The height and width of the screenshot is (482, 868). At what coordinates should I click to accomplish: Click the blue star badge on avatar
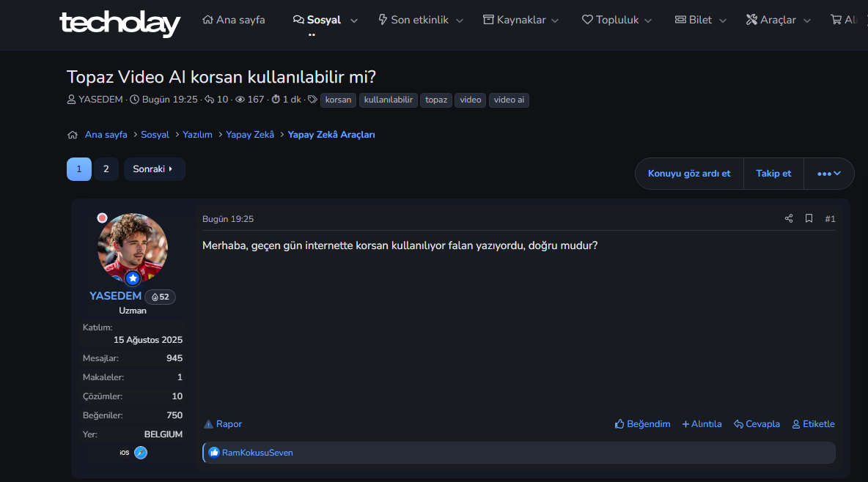pos(132,278)
